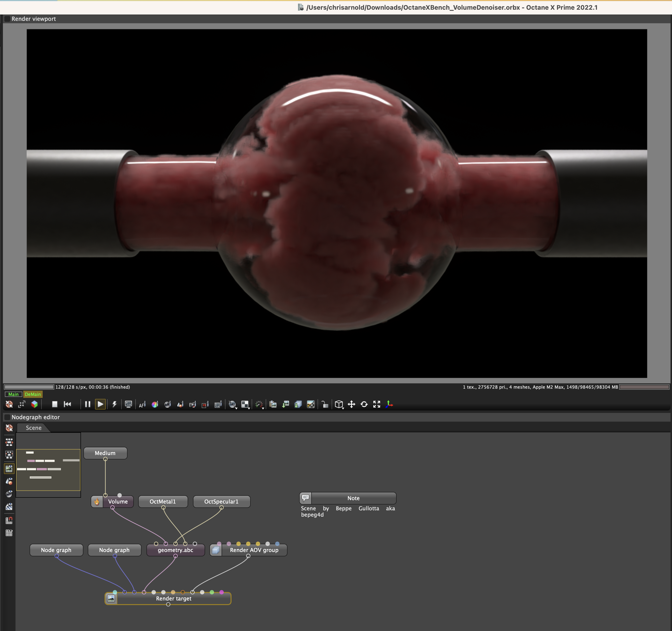Click the viewport lock padlock icon
The height and width of the screenshot is (631, 672).
tap(325, 405)
